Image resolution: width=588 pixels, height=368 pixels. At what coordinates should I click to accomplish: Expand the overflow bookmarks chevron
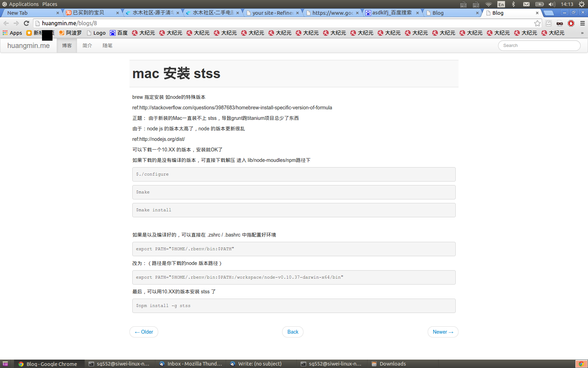pyautogui.click(x=582, y=33)
